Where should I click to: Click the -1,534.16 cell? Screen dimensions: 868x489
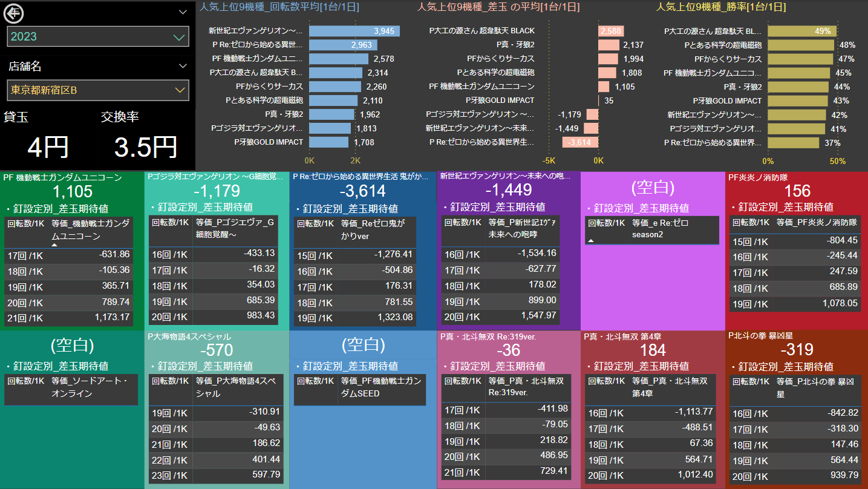click(537, 253)
